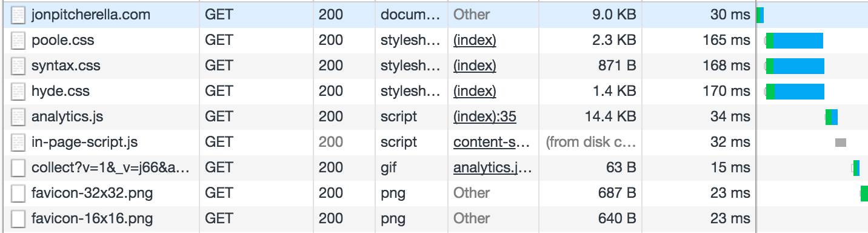Click the favicon-32x32.png image icon
The width and height of the screenshot is (868, 233).
pos(19,194)
